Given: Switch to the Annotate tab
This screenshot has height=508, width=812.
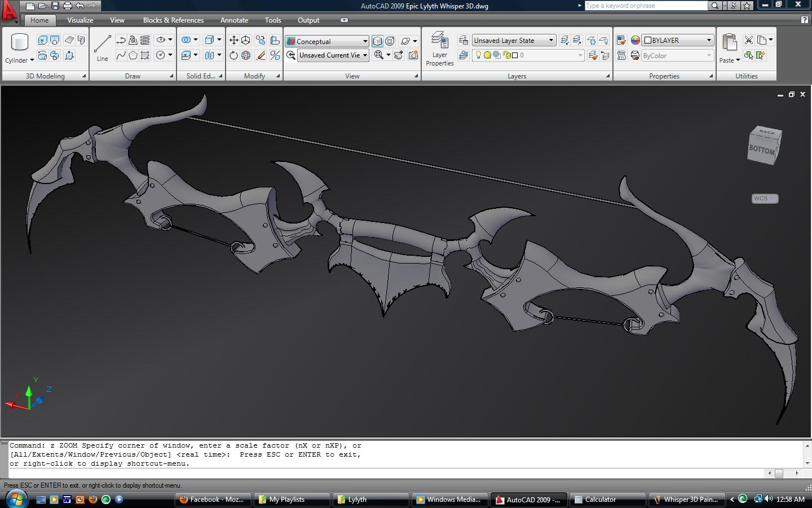Looking at the screenshot, I should (x=234, y=20).
